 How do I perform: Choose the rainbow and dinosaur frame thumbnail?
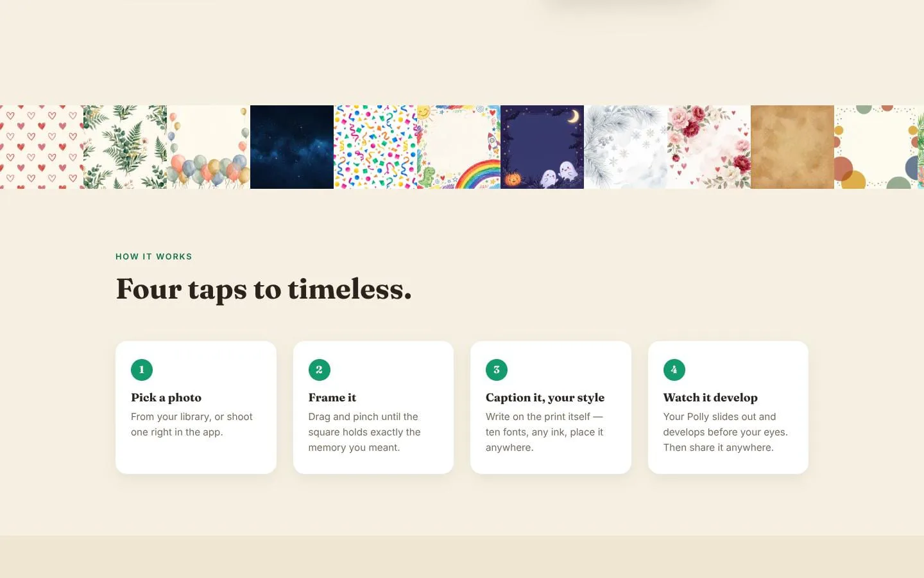coord(459,147)
